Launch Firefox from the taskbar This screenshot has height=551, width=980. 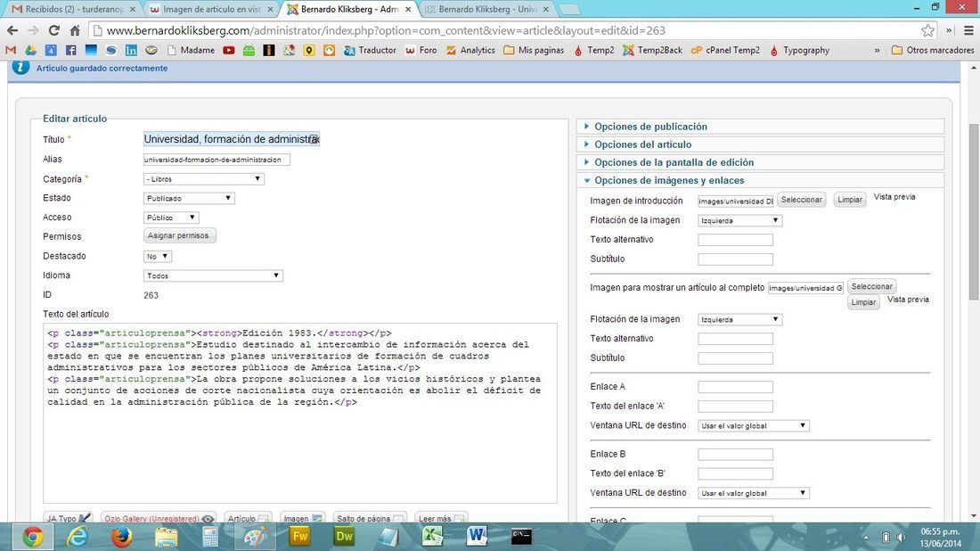[x=122, y=537]
